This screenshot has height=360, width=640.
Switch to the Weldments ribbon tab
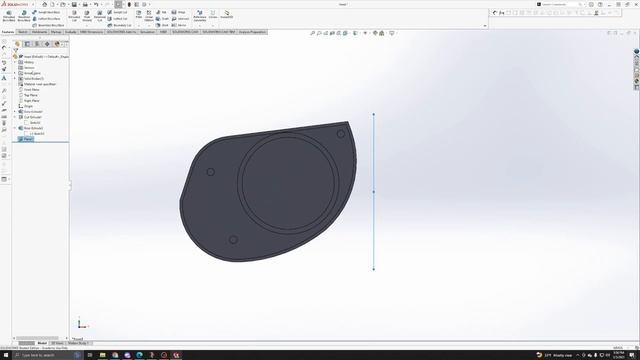pyautogui.click(x=40, y=32)
